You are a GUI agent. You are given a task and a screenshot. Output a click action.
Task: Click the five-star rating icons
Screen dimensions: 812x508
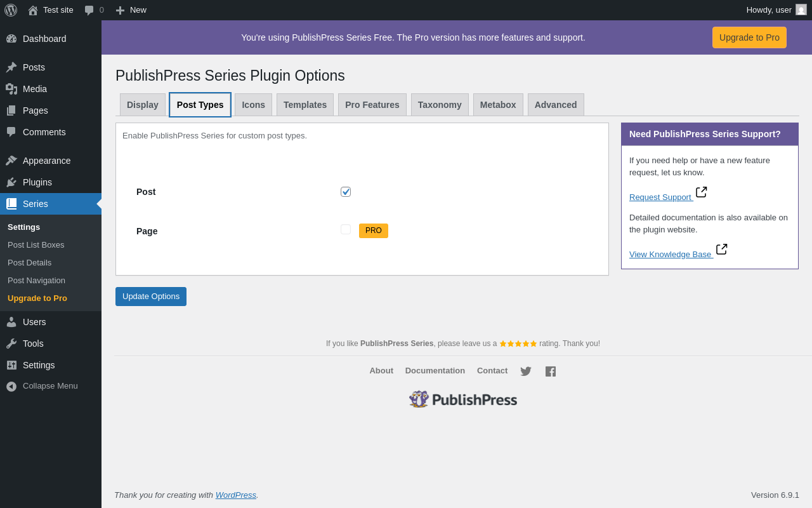click(518, 344)
